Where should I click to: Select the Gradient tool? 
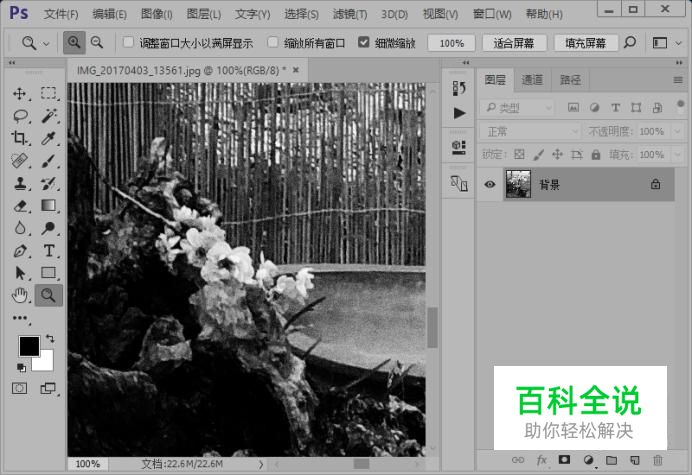[x=48, y=205]
